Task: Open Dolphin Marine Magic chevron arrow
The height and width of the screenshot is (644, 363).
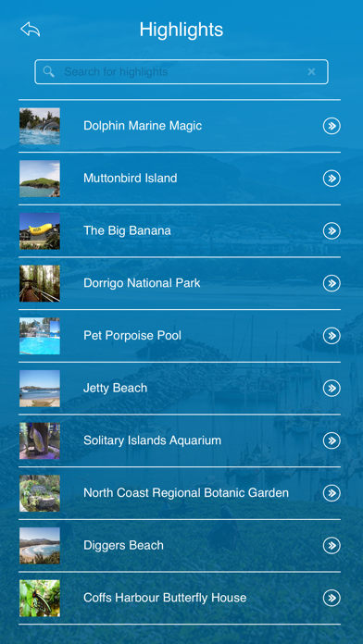Action: tap(332, 126)
